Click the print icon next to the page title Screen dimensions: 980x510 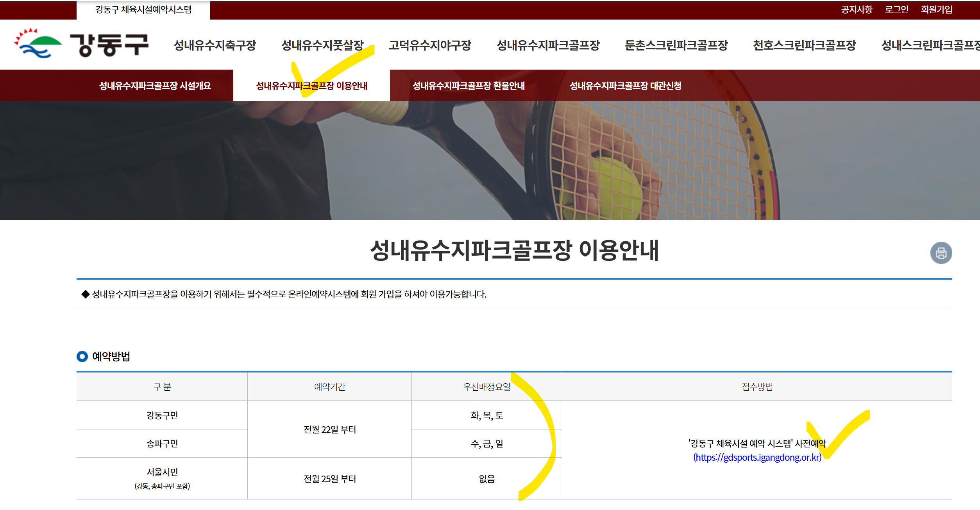pos(941,253)
